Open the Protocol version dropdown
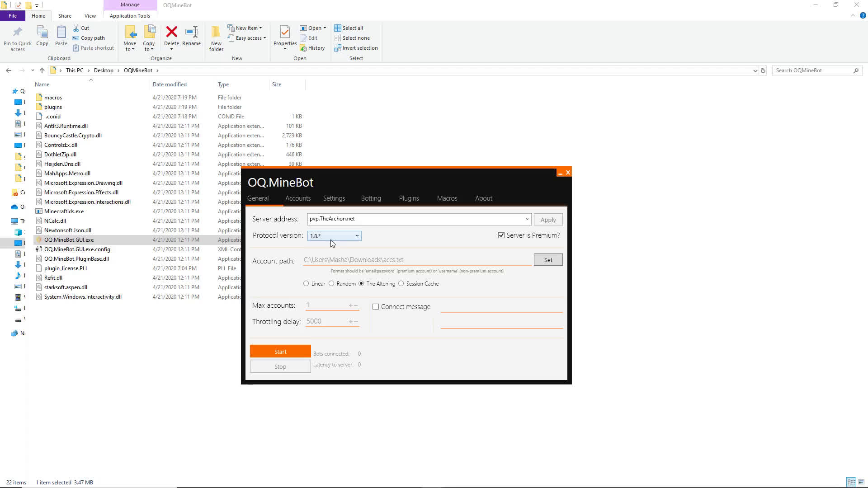Image resolution: width=868 pixels, height=488 pixels. point(334,236)
